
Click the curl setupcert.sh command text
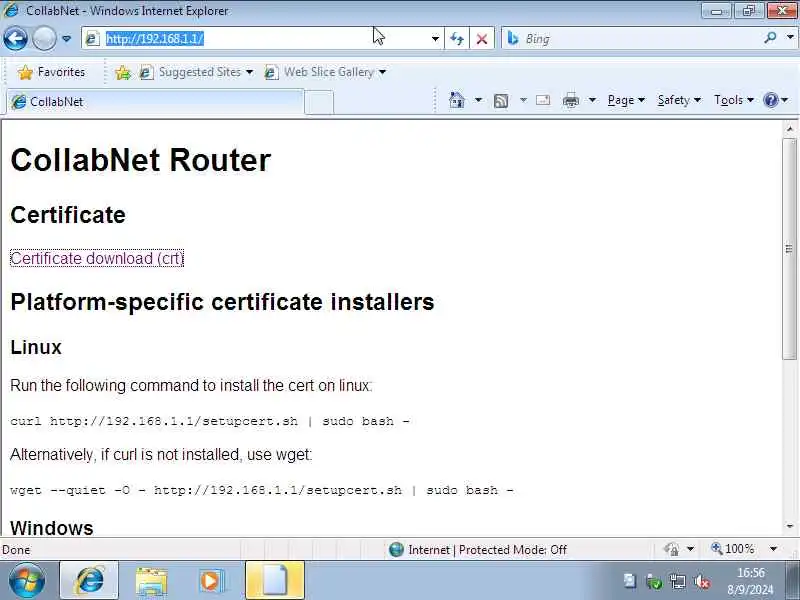pyautogui.click(x=210, y=421)
